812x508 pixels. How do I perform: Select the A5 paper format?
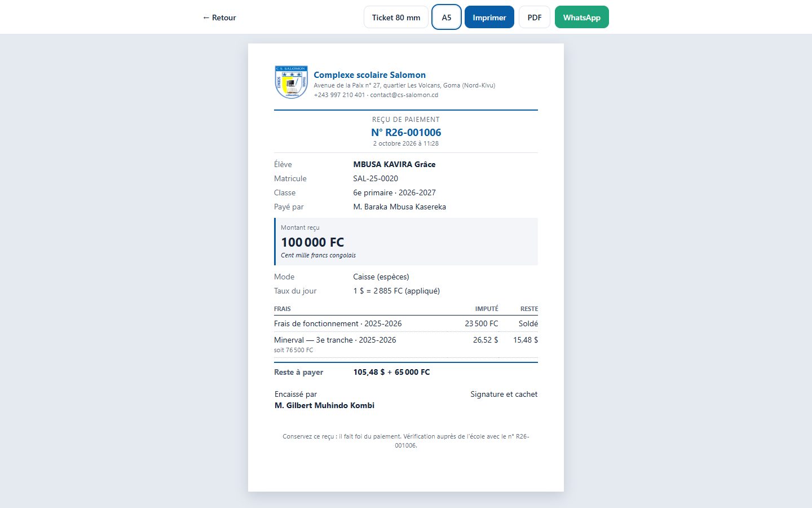[x=447, y=17]
